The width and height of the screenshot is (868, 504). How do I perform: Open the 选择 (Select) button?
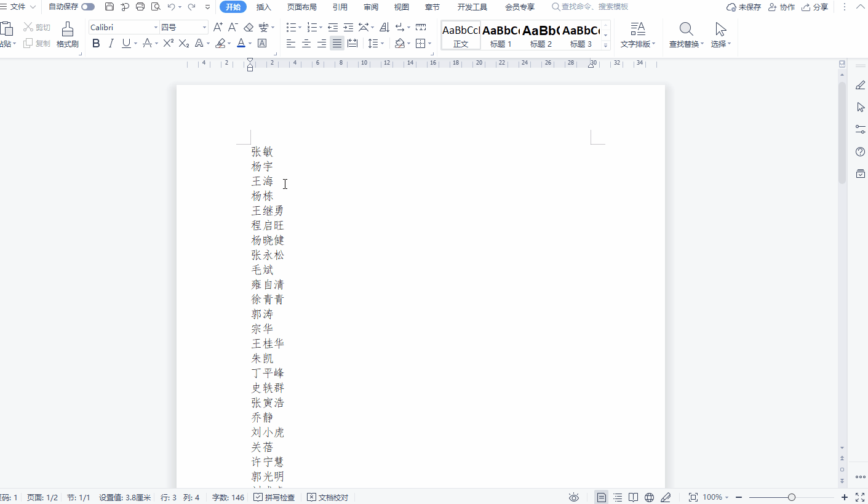pyautogui.click(x=720, y=35)
